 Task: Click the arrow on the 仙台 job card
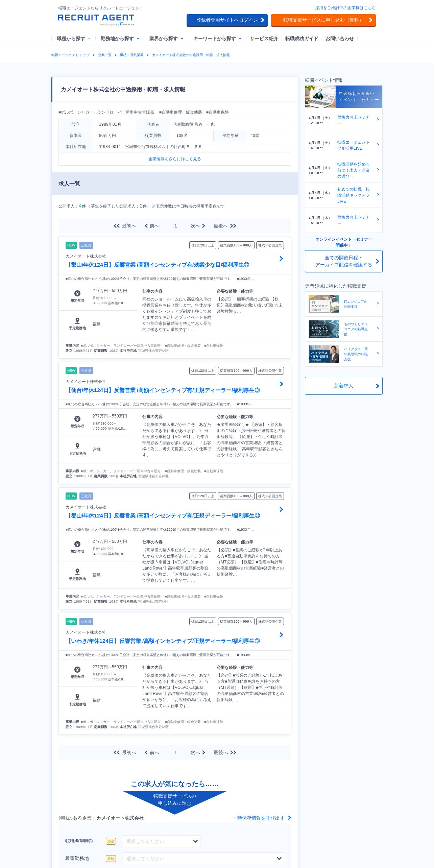point(281,384)
